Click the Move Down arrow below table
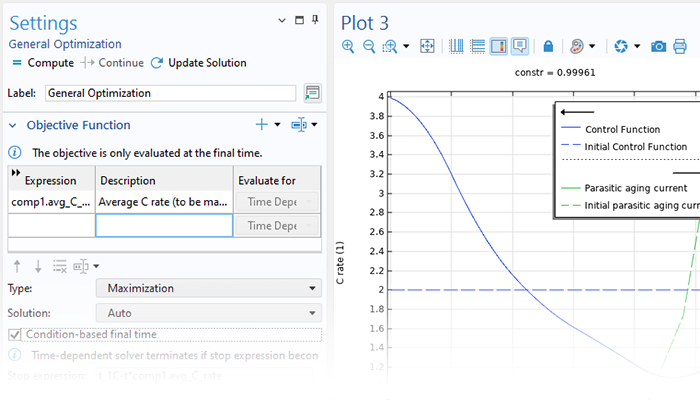 pyautogui.click(x=38, y=267)
